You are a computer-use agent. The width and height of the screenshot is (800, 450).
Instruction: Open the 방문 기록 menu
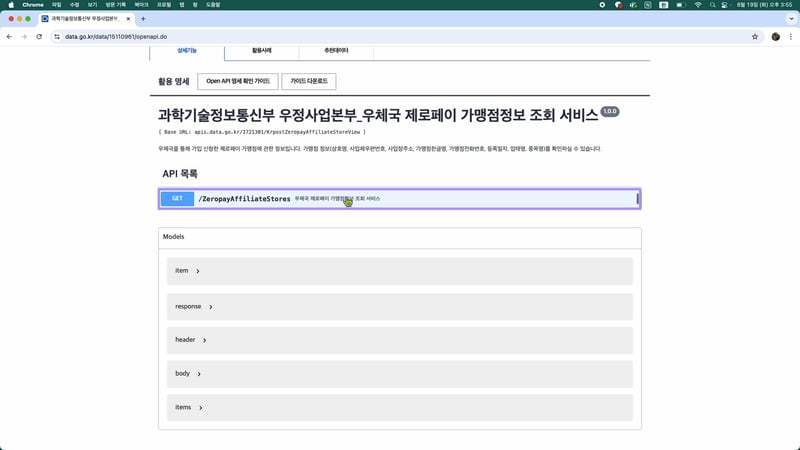pos(116,5)
